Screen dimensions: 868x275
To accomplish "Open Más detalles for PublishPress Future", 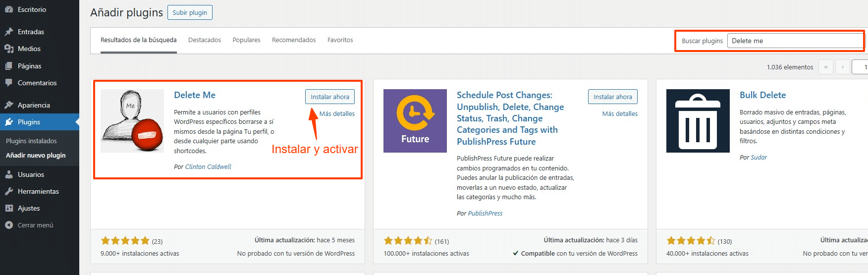I will coord(620,114).
